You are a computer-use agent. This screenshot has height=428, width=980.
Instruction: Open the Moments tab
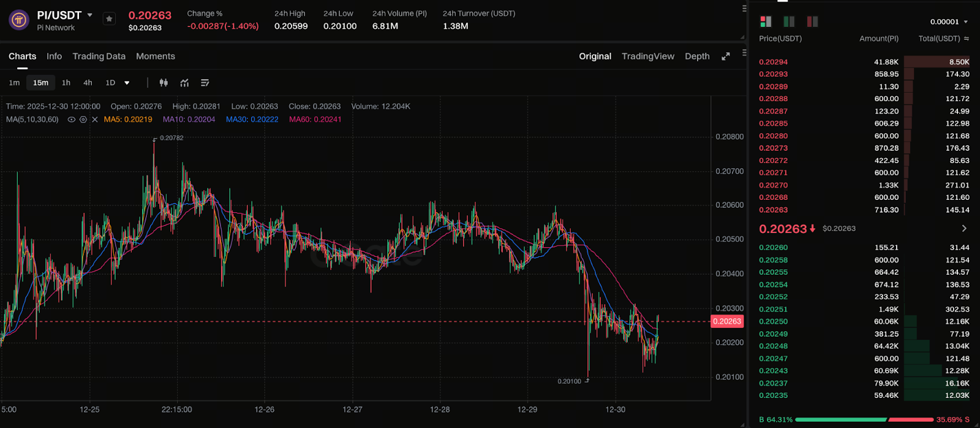click(156, 56)
